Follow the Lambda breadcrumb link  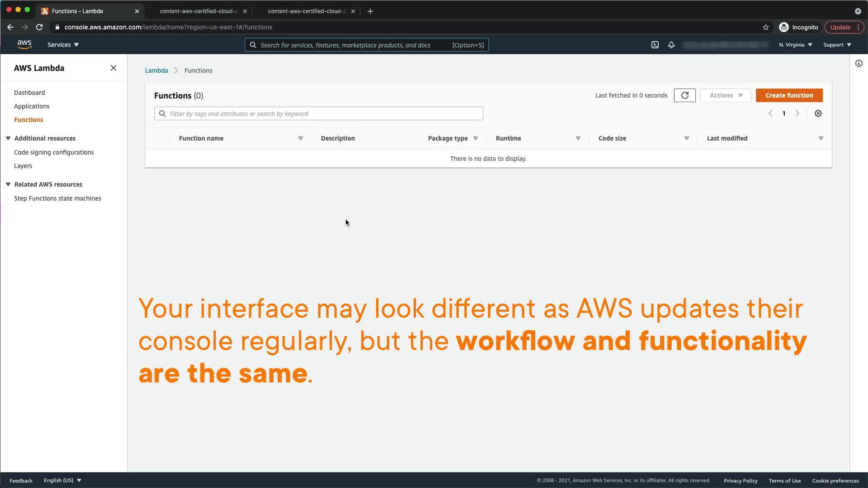(156, 70)
